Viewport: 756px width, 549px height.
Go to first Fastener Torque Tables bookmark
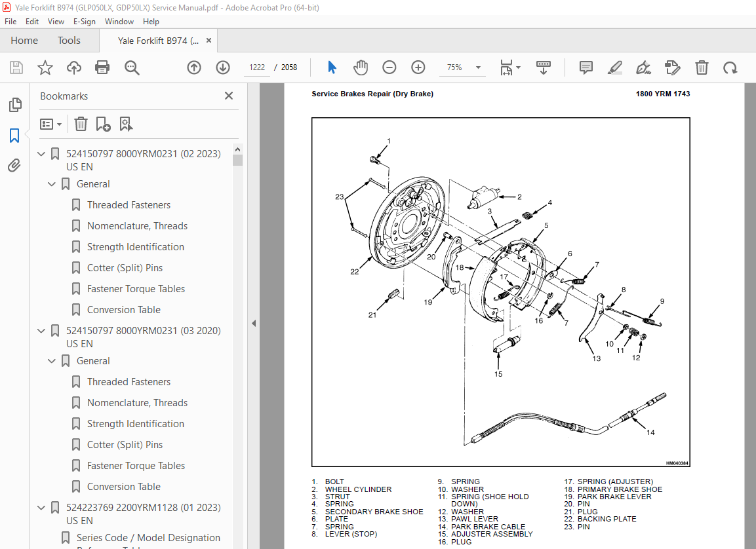tap(136, 289)
